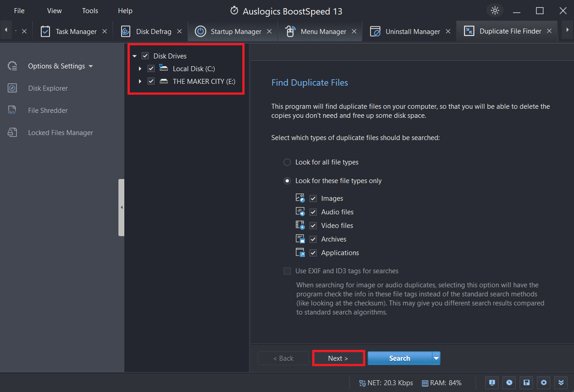Expand THE MAKER CITY (E:) node
The image size is (574, 392).
[140, 82]
